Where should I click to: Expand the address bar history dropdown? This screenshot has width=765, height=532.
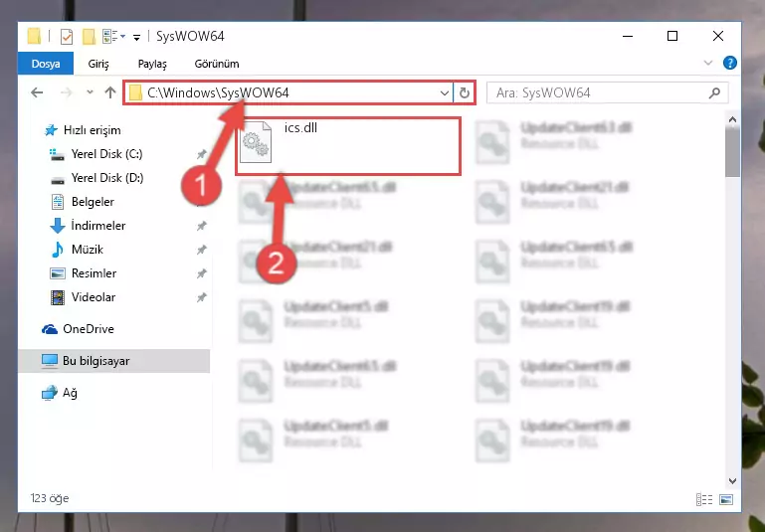click(x=444, y=92)
